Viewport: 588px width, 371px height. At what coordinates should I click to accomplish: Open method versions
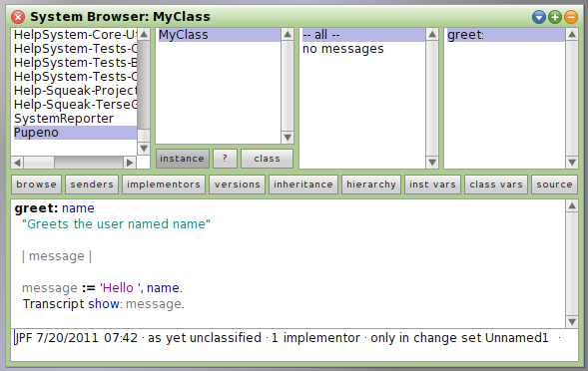point(237,185)
